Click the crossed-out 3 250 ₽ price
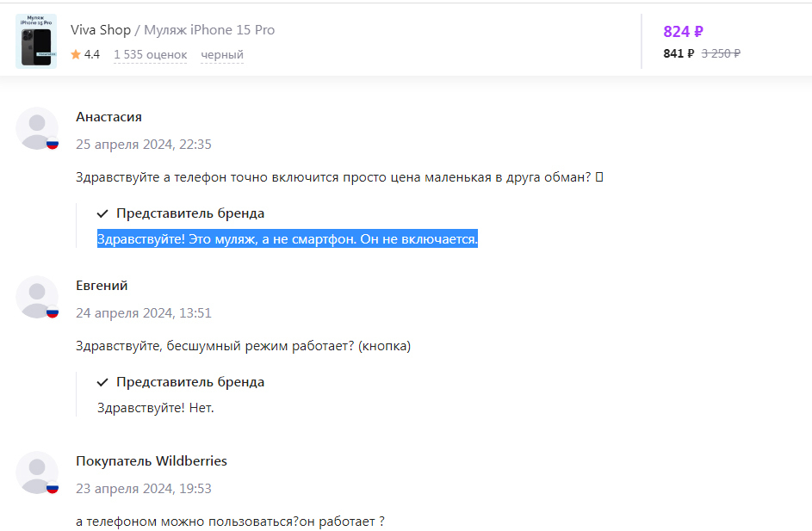This screenshot has width=812, height=531. 721,53
